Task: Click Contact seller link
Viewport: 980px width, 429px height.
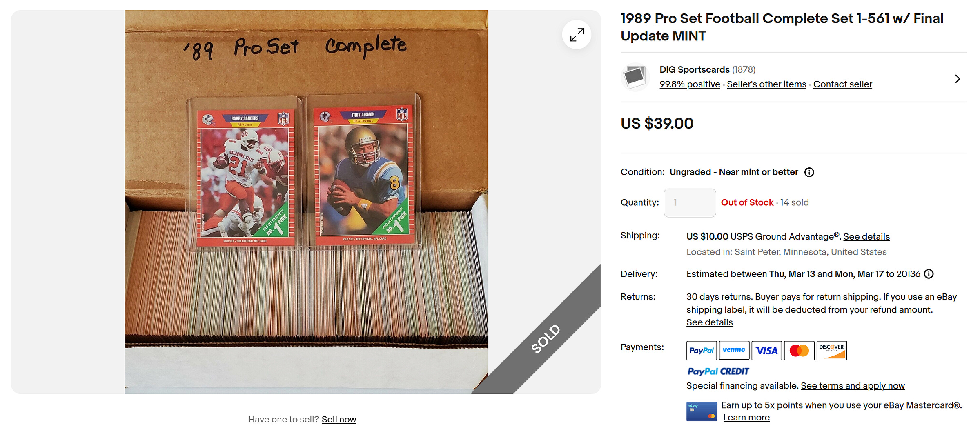Action: click(842, 84)
